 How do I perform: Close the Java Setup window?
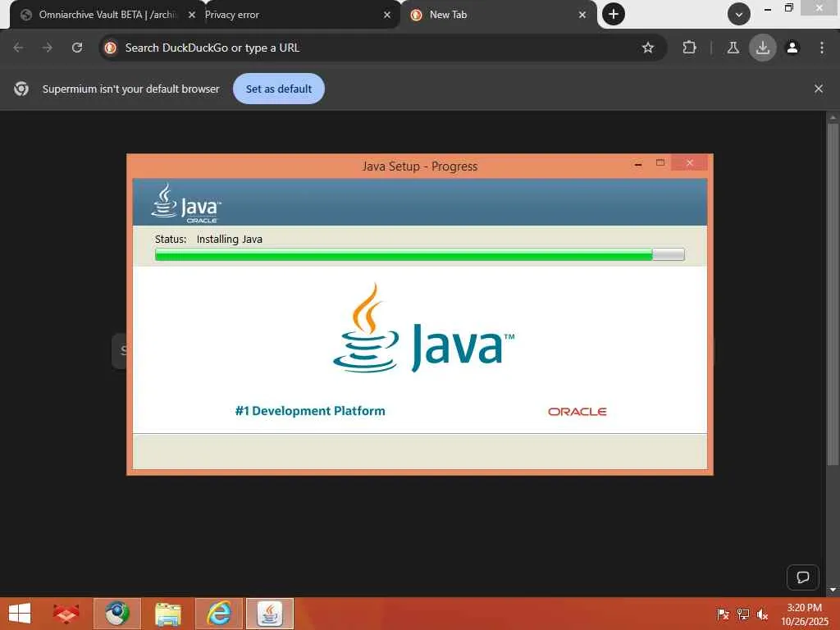[689, 163]
